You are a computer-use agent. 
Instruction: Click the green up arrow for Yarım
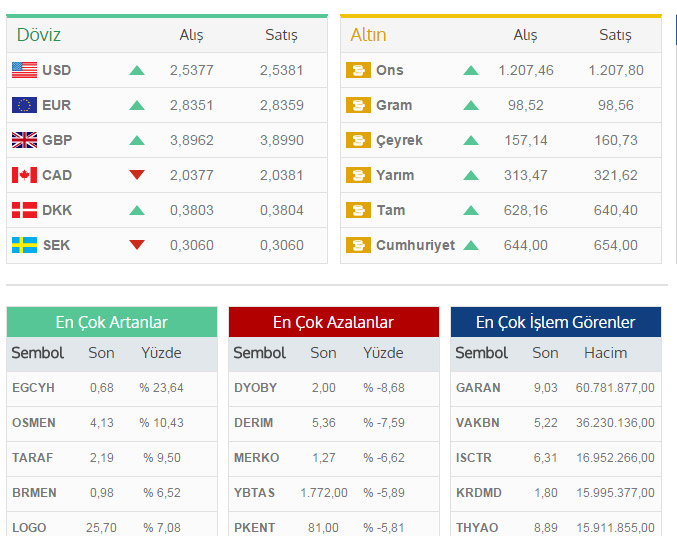pyautogui.click(x=471, y=175)
